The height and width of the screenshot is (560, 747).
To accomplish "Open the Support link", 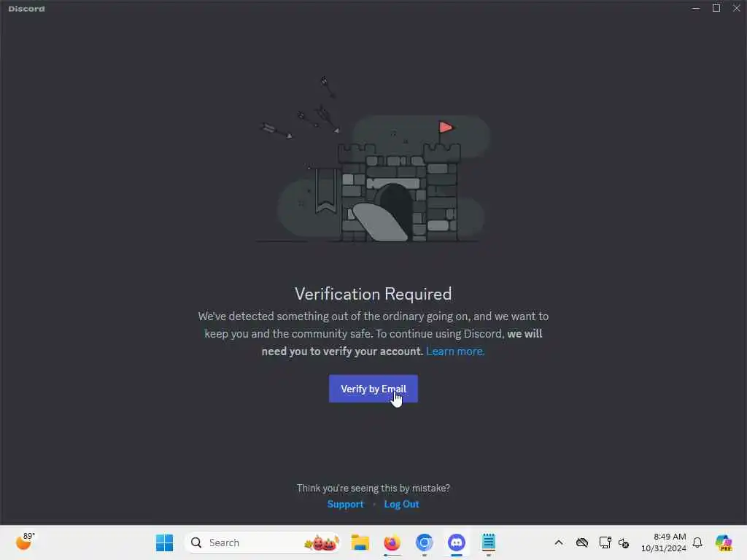I will pos(345,505).
